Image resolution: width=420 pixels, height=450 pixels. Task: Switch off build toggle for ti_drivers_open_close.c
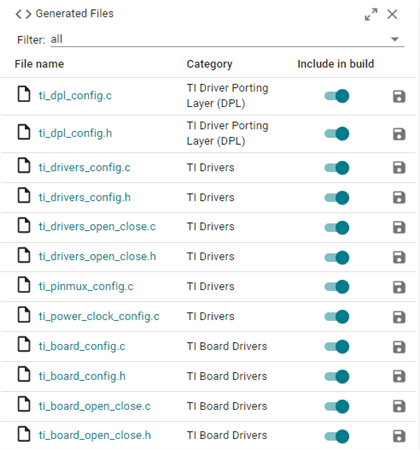(x=337, y=228)
